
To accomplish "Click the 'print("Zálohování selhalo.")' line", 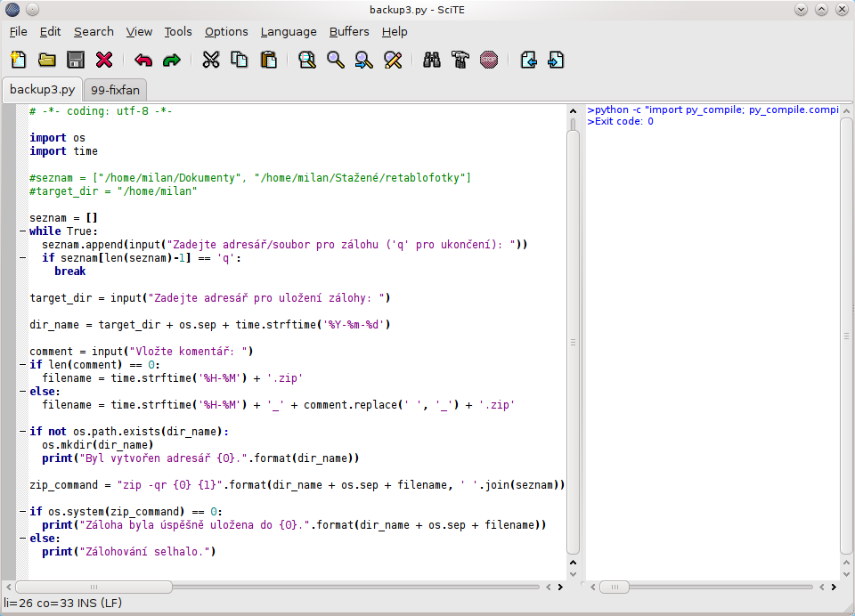I will tap(128, 552).
